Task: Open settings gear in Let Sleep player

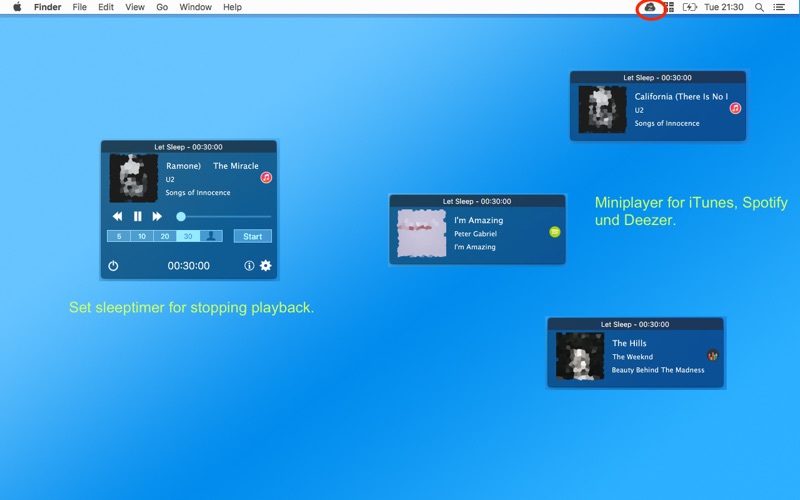Action: coord(266,265)
